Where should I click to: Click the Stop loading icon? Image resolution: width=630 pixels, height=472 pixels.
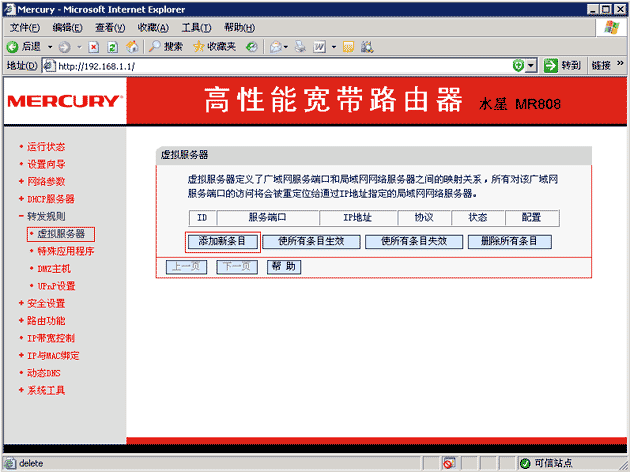point(94,47)
